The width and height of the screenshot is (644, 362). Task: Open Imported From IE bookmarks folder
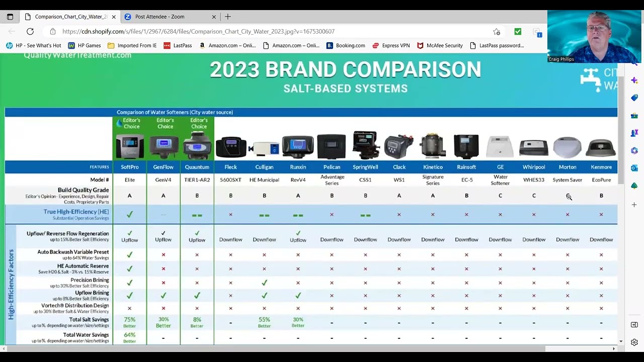[x=132, y=45]
